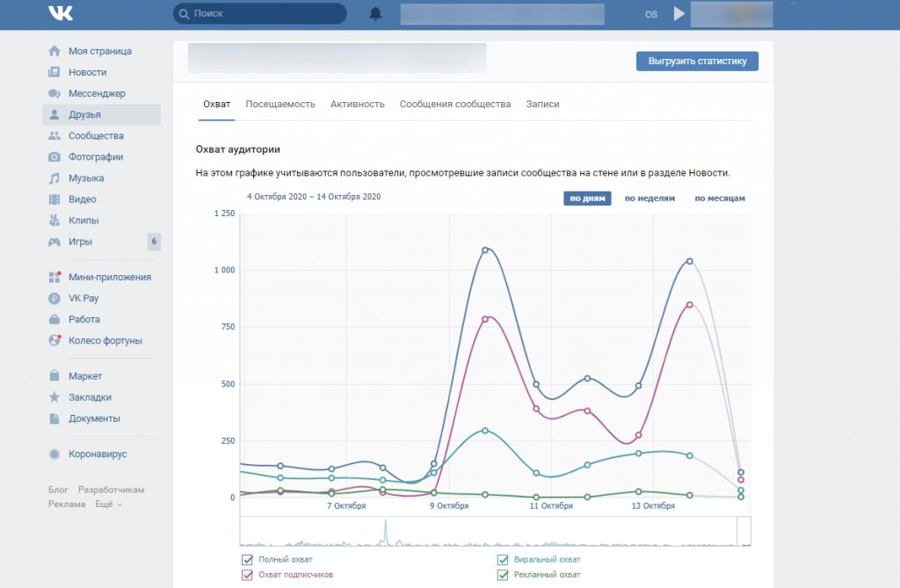Click the VK Pay icon
Image resolution: width=900 pixels, height=588 pixels.
point(54,298)
